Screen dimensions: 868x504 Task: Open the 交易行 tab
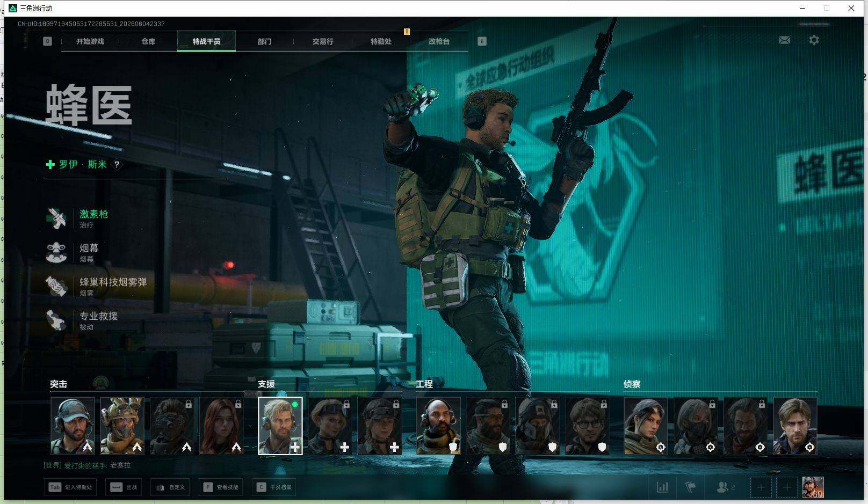(x=323, y=41)
